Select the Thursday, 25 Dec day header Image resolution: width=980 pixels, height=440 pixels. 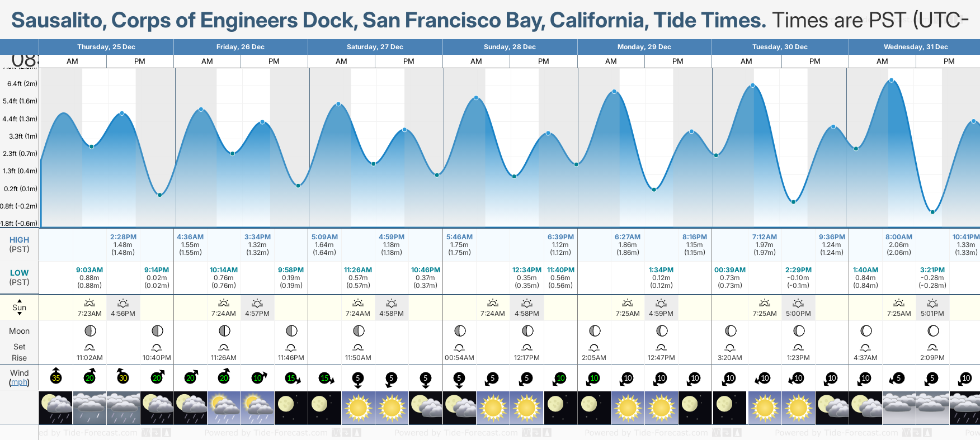(106, 47)
